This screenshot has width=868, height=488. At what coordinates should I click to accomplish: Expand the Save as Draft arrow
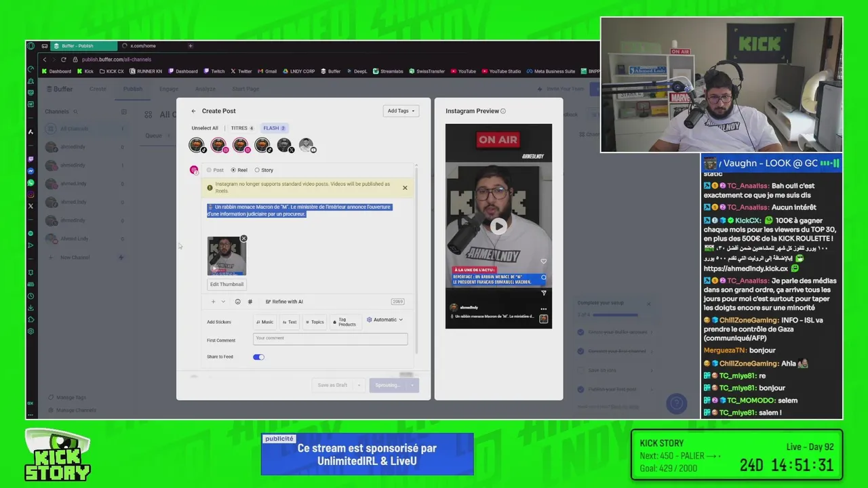coord(359,385)
